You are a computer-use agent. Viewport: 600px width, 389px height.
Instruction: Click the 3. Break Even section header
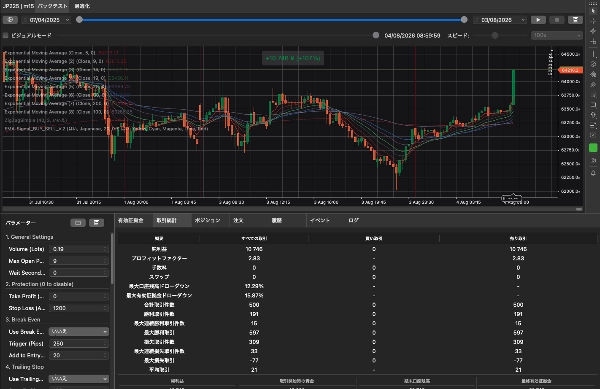23,319
